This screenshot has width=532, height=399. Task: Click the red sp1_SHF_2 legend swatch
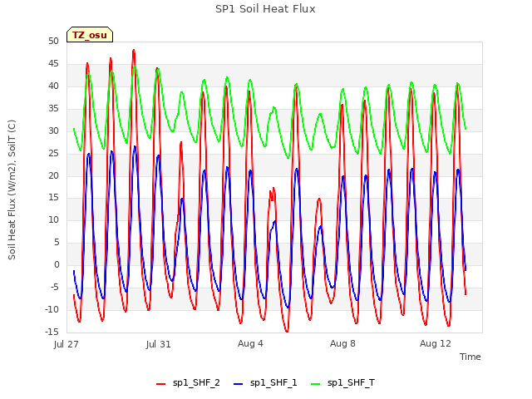[x=160, y=384]
